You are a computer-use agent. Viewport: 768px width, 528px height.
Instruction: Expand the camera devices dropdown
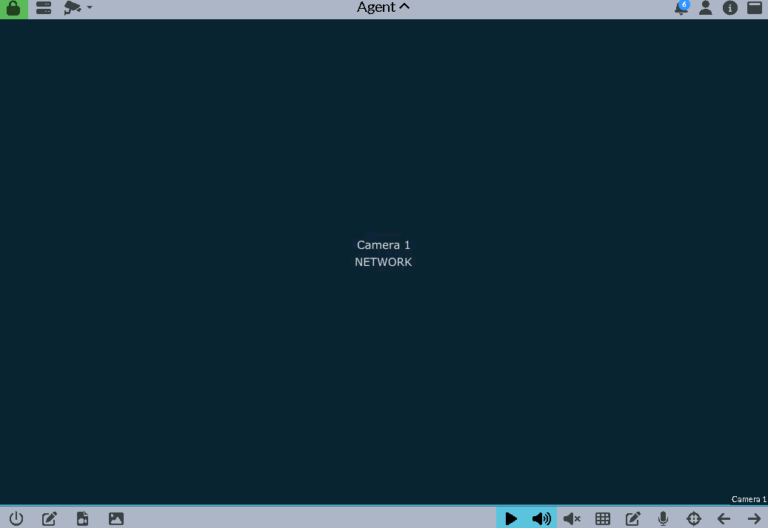click(78, 8)
